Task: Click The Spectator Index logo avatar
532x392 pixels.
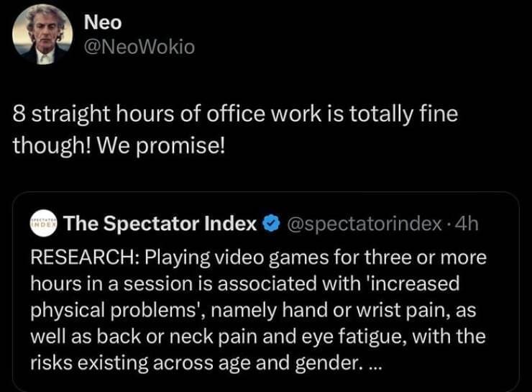Action: pos(44,225)
